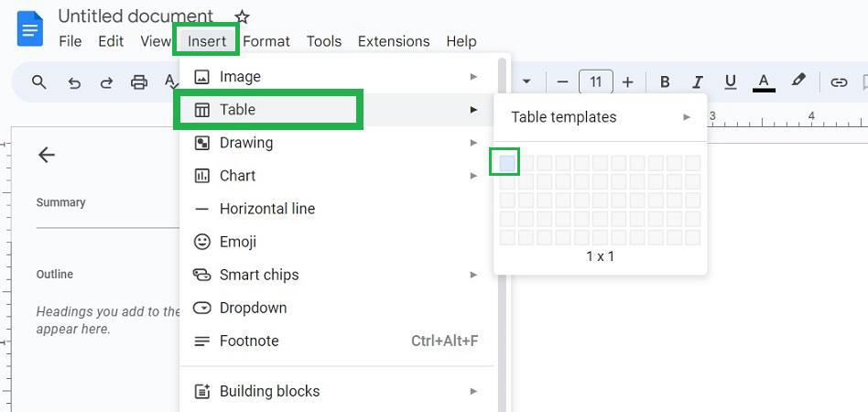Decrease font size with minus button

[562, 82]
